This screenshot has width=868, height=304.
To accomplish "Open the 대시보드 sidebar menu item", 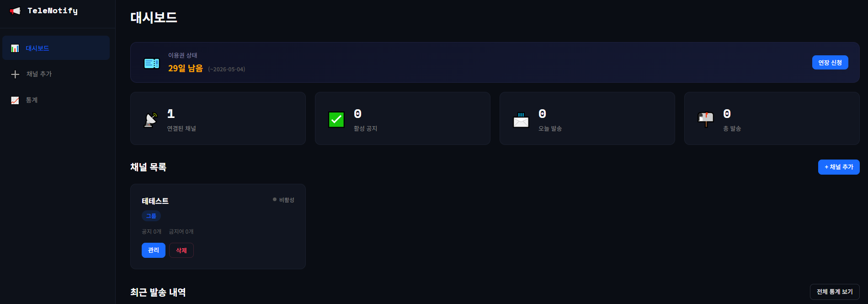I will tap(37, 48).
